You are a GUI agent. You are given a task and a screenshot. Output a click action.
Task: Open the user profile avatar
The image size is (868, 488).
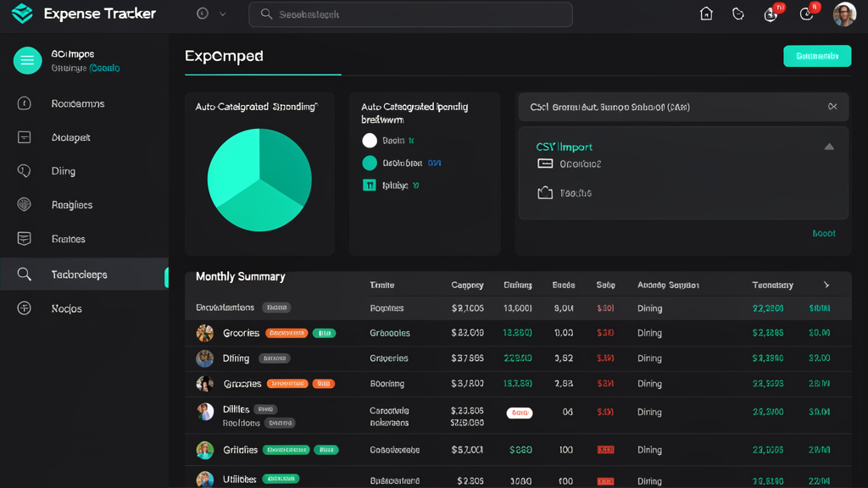[844, 14]
